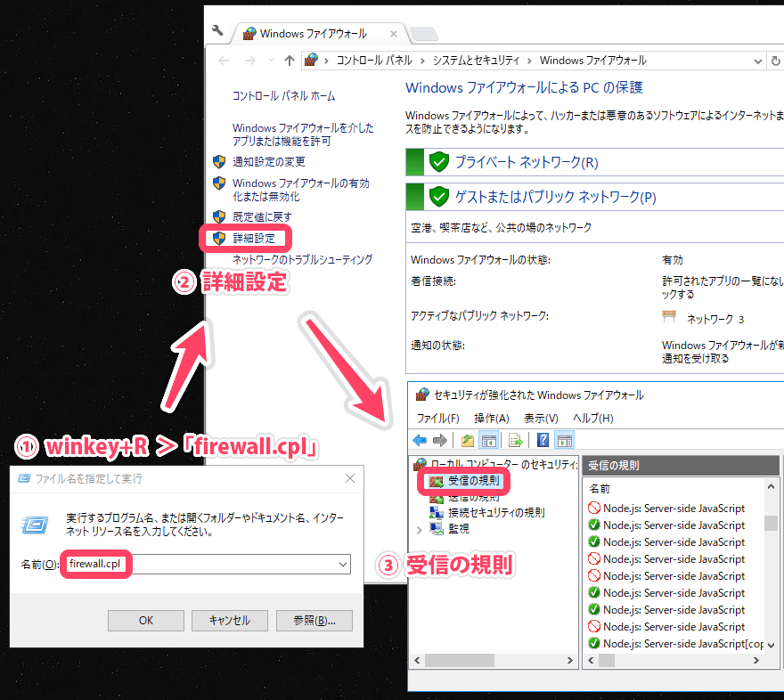Click right scroll arrow under console tree pane
784x700 pixels.
(569, 661)
